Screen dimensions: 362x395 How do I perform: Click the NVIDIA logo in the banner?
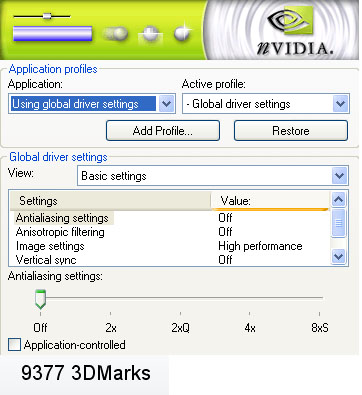coord(295,32)
